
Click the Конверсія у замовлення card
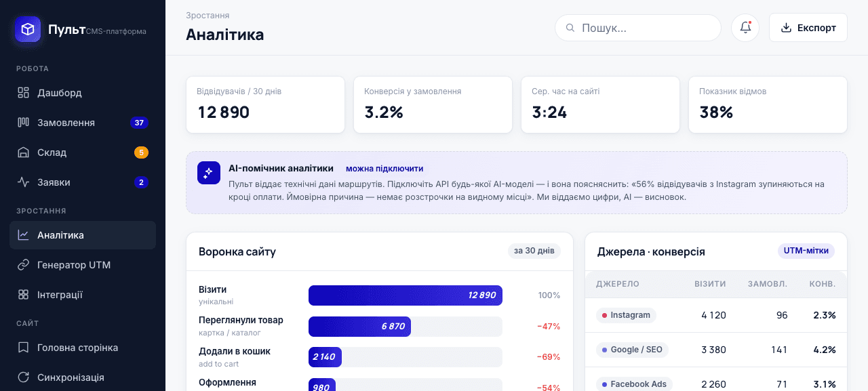433,104
